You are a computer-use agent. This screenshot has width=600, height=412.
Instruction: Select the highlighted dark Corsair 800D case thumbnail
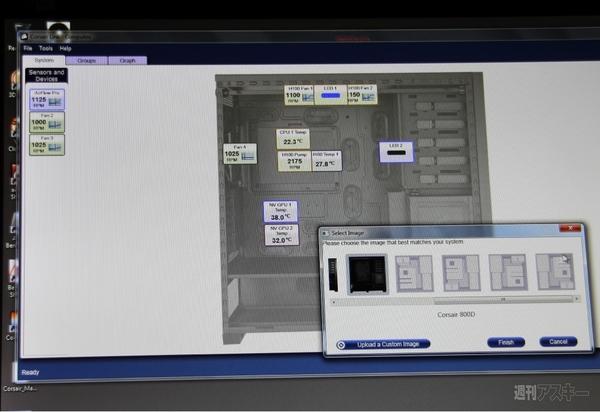(x=367, y=274)
